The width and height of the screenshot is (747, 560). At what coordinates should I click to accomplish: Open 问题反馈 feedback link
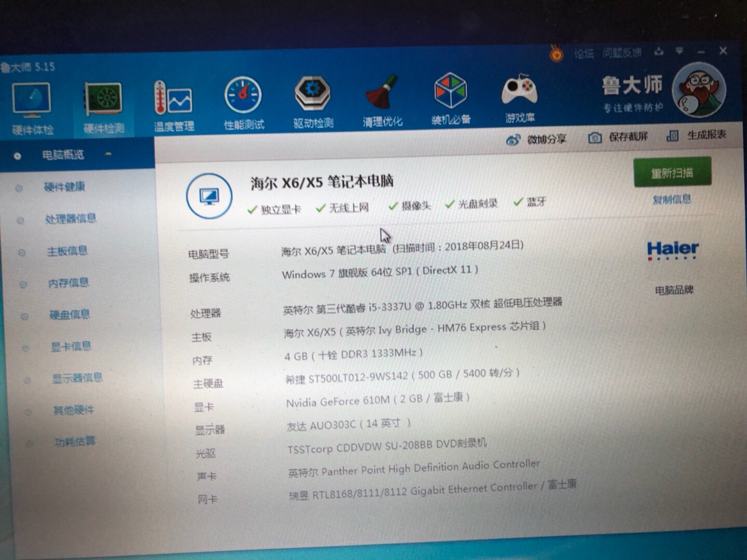(x=622, y=53)
